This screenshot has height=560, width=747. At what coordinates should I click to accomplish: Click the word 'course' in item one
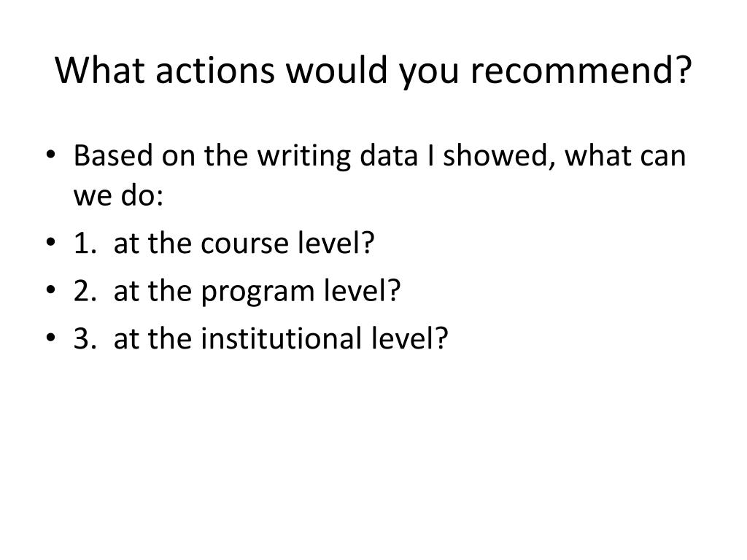[245, 244]
